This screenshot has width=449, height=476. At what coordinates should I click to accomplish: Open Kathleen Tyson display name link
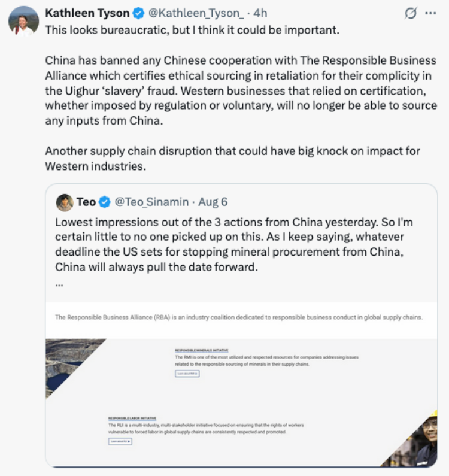[x=87, y=13]
